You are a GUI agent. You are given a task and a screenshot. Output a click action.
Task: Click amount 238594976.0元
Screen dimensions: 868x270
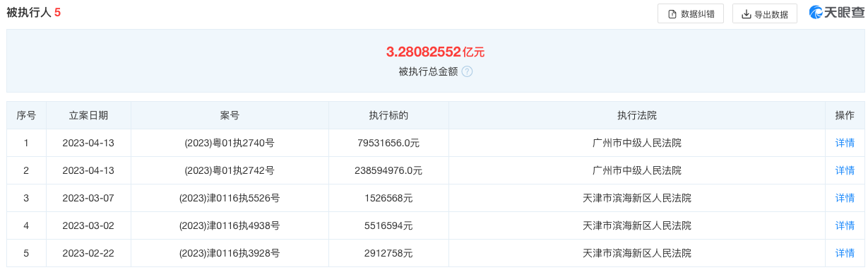coord(388,170)
